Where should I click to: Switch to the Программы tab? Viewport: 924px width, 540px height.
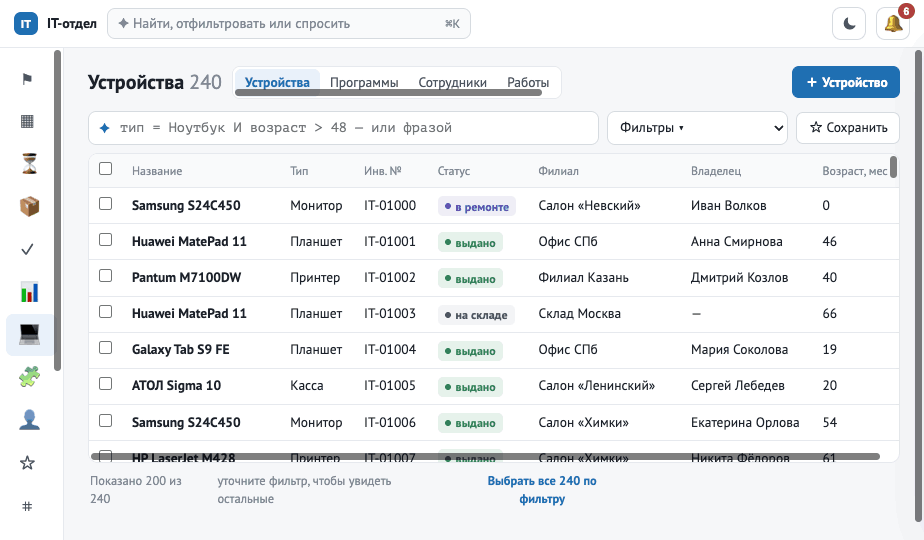point(364,83)
